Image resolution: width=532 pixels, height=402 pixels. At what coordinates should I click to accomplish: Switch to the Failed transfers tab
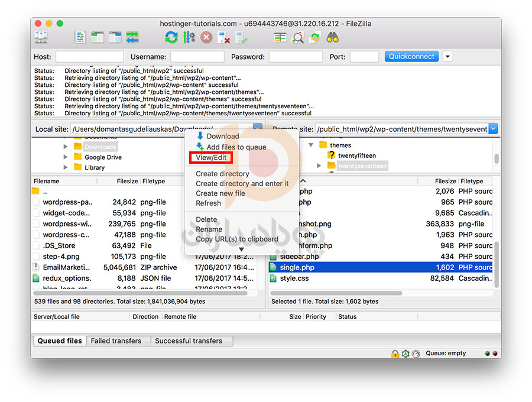click(x=116, y=341)
